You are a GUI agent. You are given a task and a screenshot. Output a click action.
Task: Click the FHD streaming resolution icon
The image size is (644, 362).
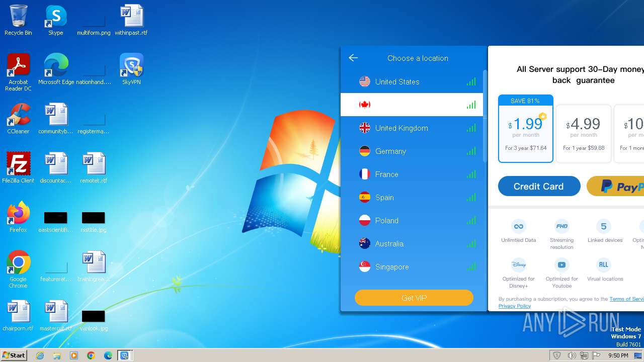coord(561,226)
